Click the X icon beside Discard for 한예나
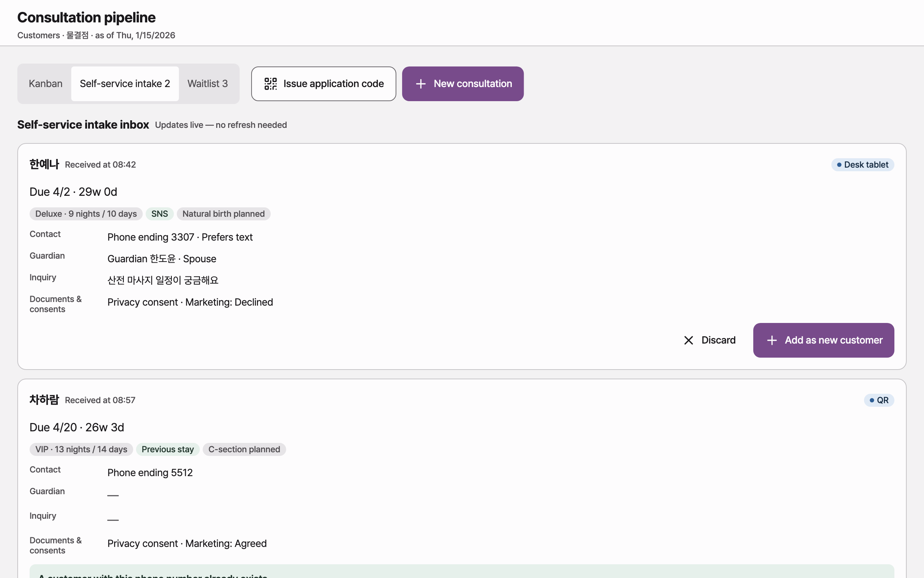The height and width of the screenshot is (578, 924). pyautogui.click(x=688, y=340)
